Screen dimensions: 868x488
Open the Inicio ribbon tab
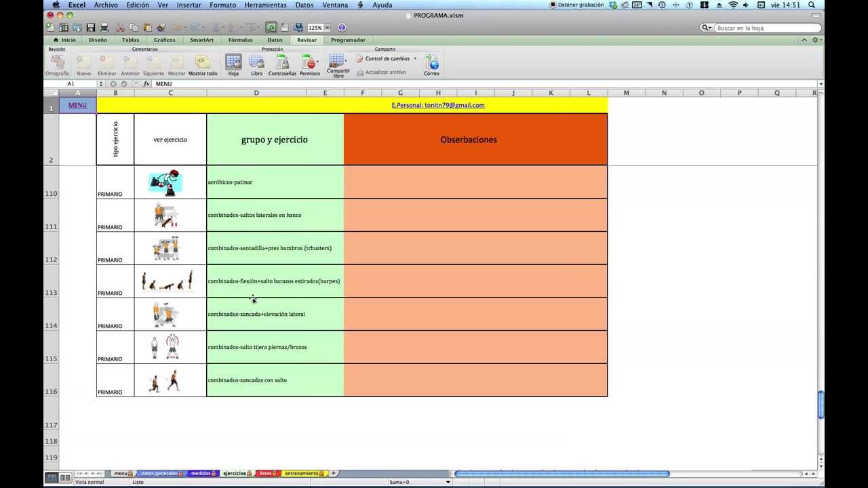tap(65, 40)
